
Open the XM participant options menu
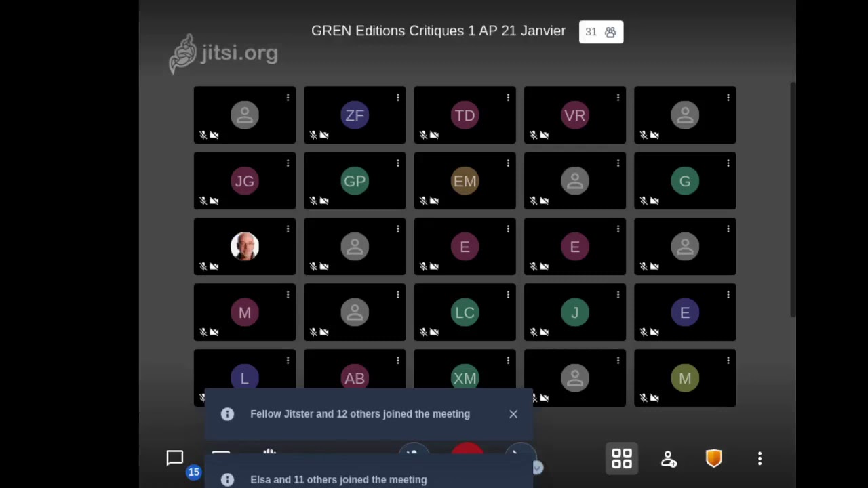507,361
